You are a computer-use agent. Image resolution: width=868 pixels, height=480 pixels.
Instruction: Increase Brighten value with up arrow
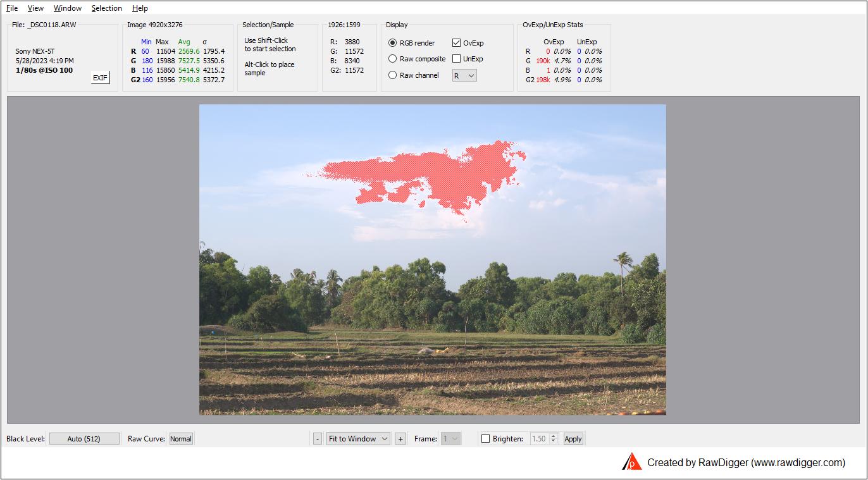(x=554, y=436)
